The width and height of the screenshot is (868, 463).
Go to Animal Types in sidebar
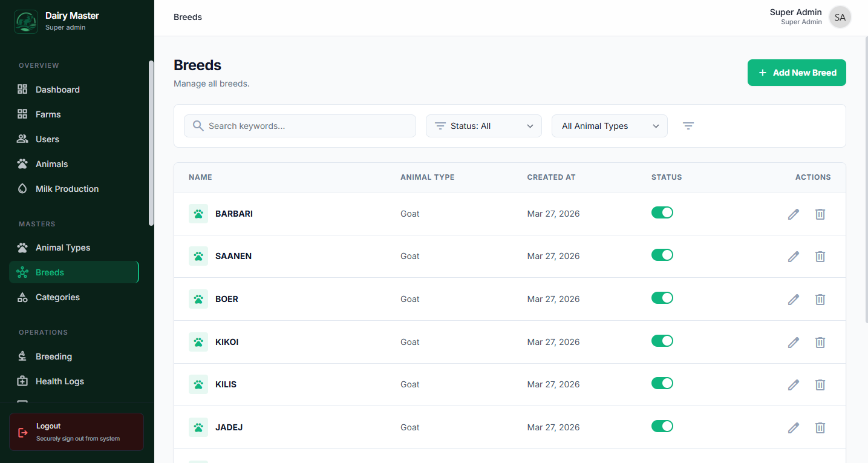click(x=63, y=248)
